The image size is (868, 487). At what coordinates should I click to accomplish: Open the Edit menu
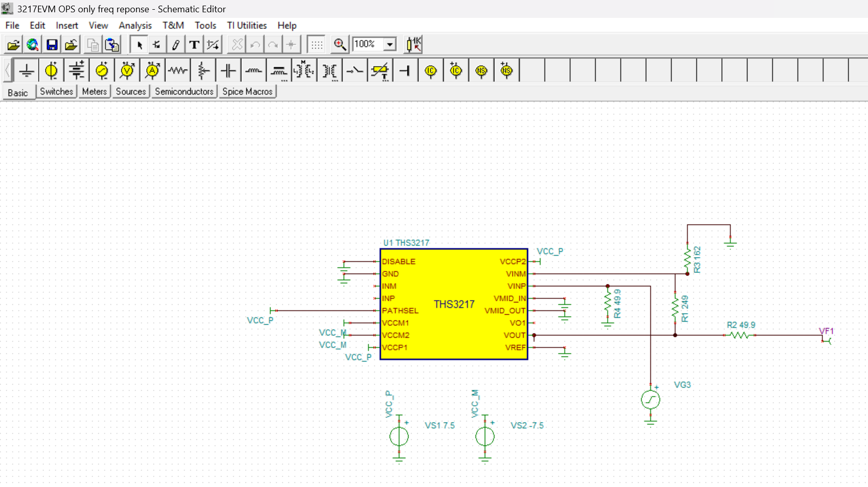pyautogui.click(x=37, y=26)
